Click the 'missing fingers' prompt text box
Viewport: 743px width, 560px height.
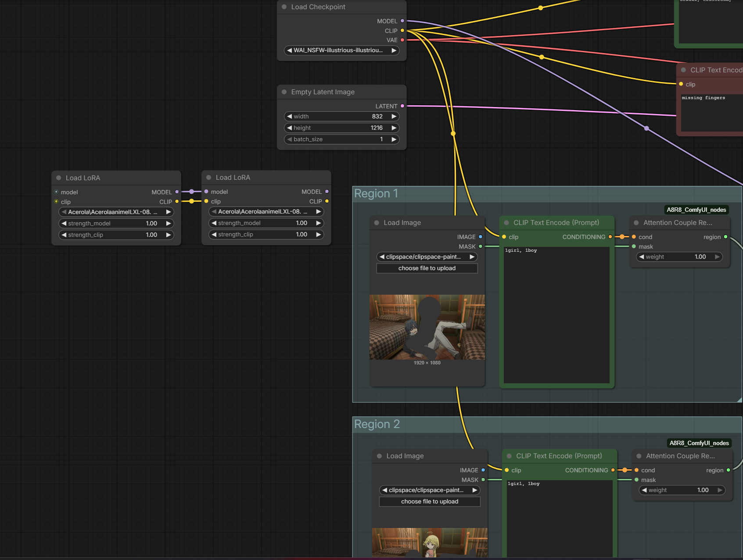click(712, 112)
